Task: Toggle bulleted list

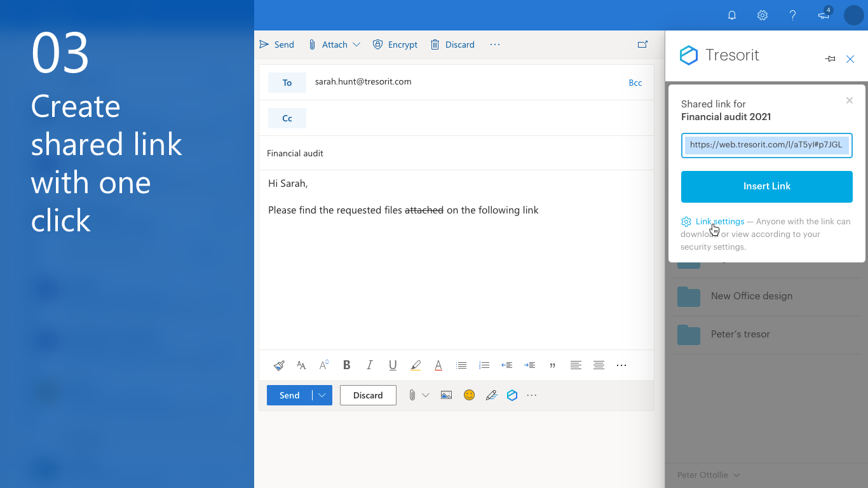Action: [x=461, y=365]
